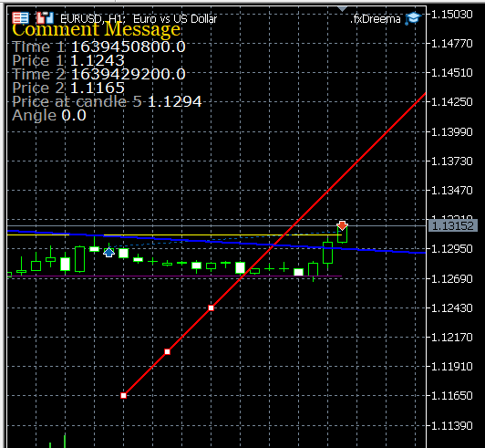
Task: Click the Price 2 value 1.1165
Action: click(x=98, y=88)
